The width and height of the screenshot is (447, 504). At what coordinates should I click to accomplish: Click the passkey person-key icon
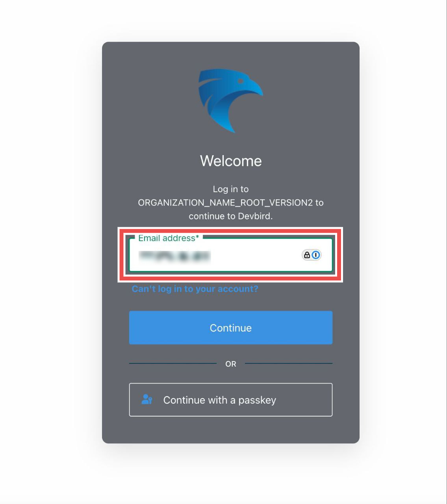pos(147,399)
